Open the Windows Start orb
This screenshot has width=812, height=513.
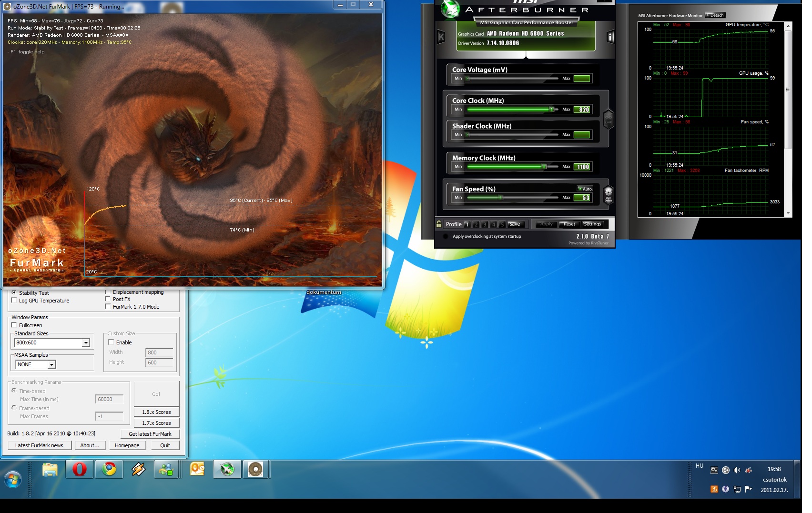point(13,479)
